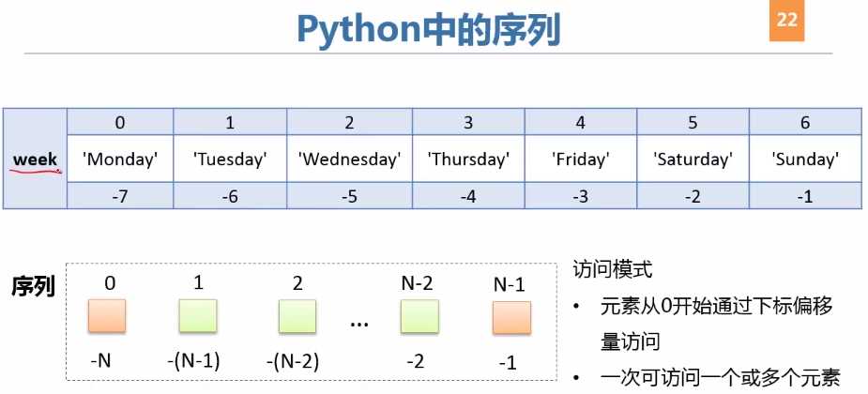This screenshot has width=868, height=394.
Task: Select the green square under N-2
Action: [419, 317]
